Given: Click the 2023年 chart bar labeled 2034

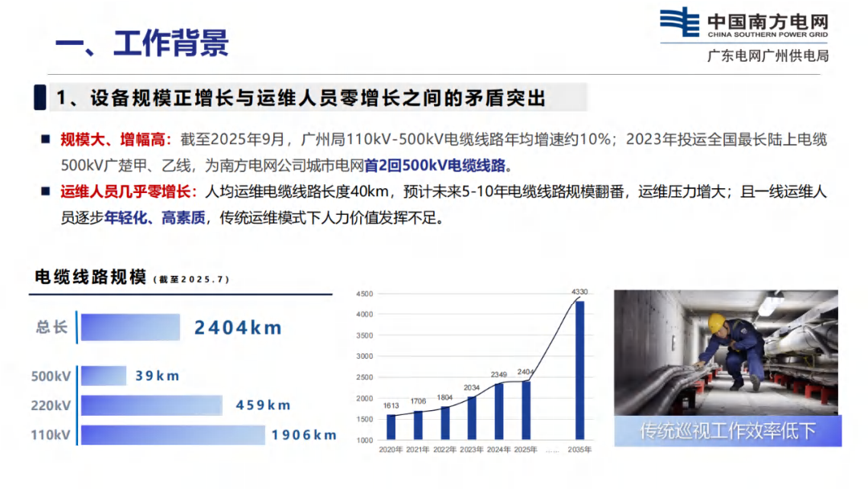Looking at the screenshot, I should coord(472,417).
